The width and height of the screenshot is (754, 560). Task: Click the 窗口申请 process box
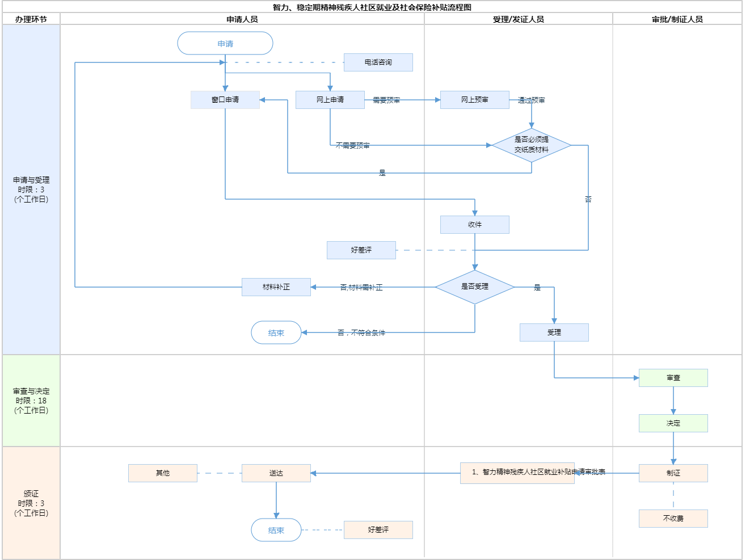[225, 100]
